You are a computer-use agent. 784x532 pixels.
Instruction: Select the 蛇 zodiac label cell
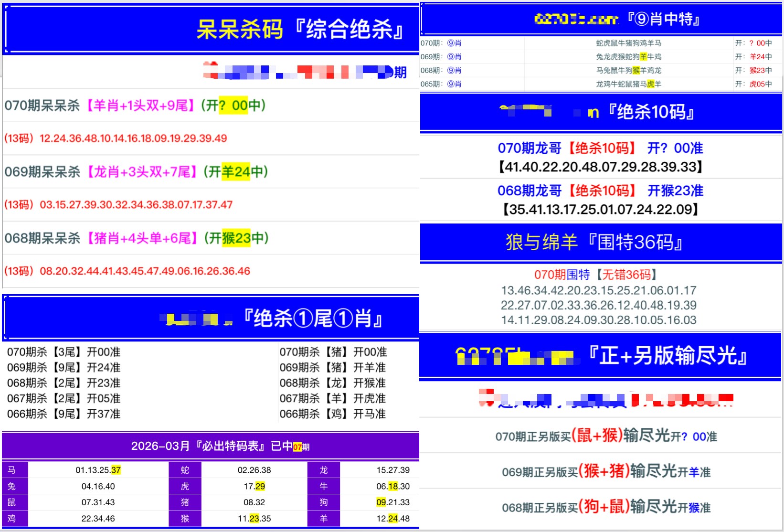click(185, 470)
